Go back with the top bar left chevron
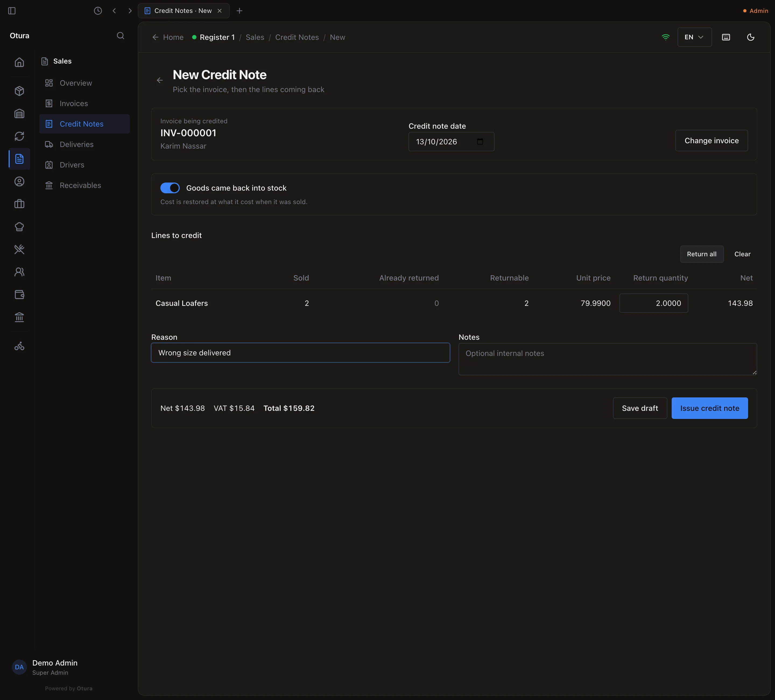 point(114,11)
